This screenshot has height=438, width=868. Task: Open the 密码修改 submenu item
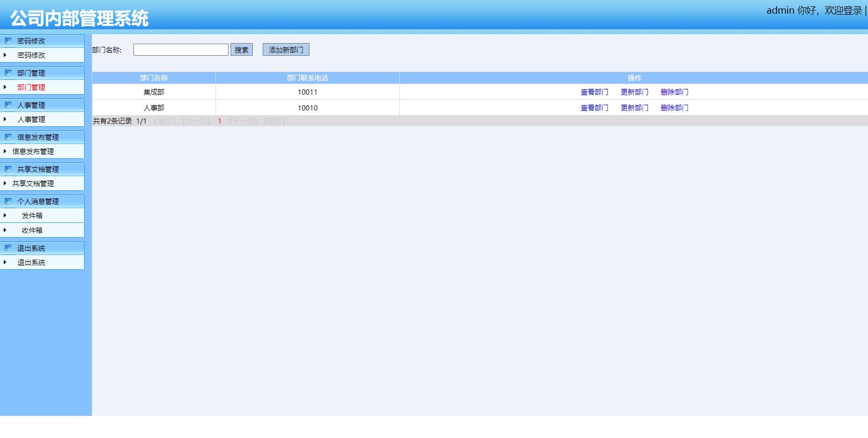(x=32, y=55)
